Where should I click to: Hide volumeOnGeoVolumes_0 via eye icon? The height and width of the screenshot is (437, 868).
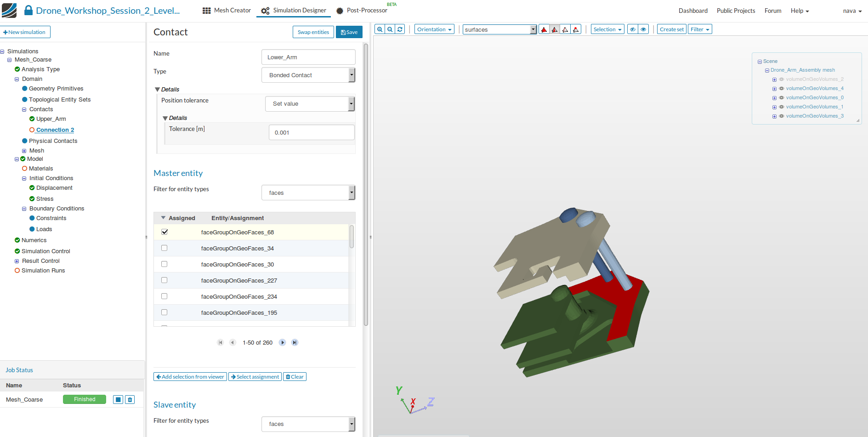pos(782,98)
